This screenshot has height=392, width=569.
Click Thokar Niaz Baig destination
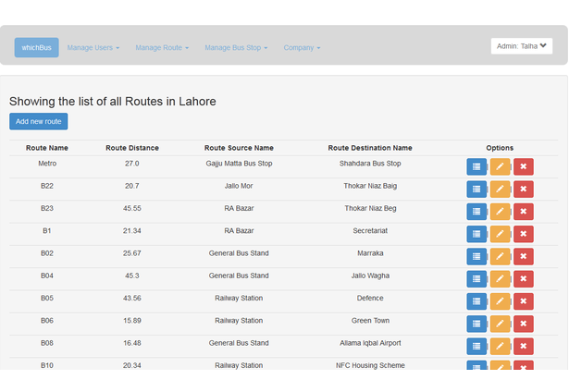coord(370,186)
